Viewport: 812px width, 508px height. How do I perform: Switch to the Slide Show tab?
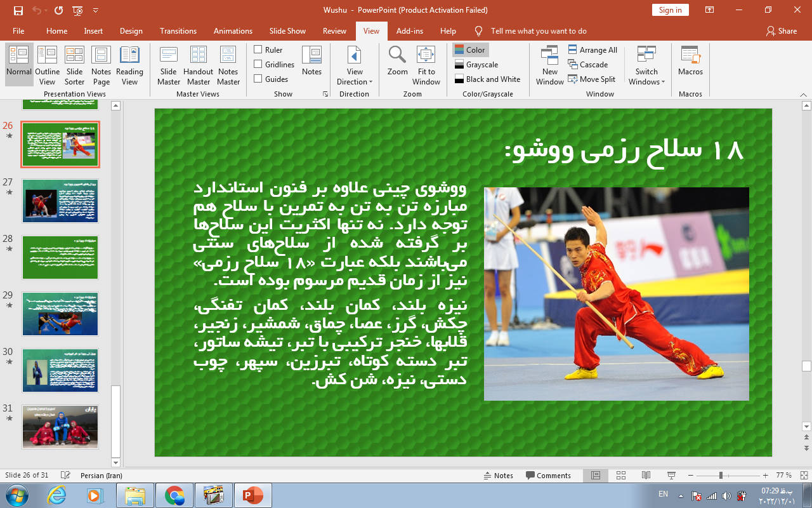[x=287, y=31]
